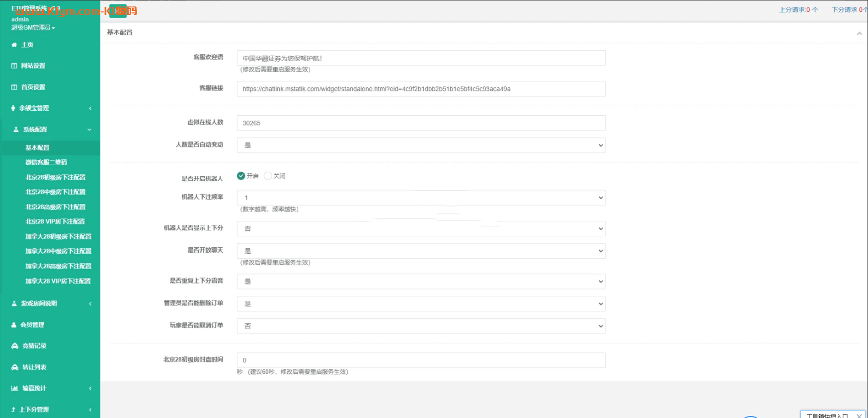
Task: Click the 基本配置 panel heading text
Action: (120, 33)
